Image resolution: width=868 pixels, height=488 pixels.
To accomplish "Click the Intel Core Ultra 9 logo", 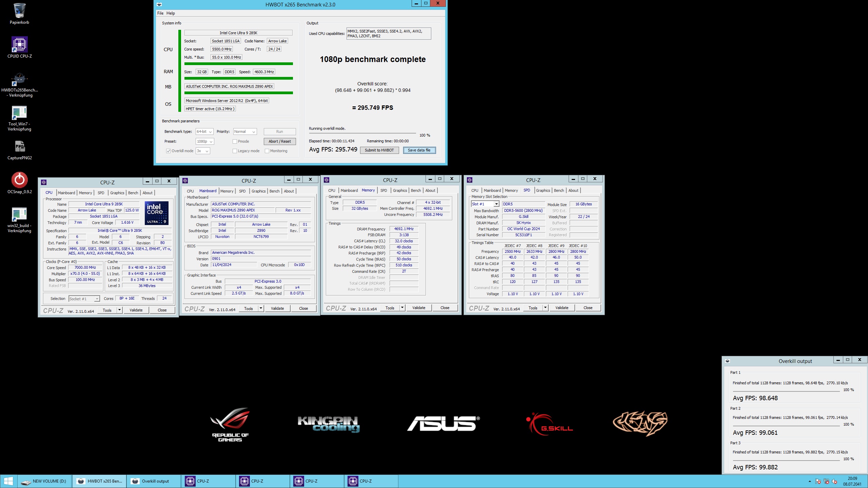I will [x=156, y=213].
